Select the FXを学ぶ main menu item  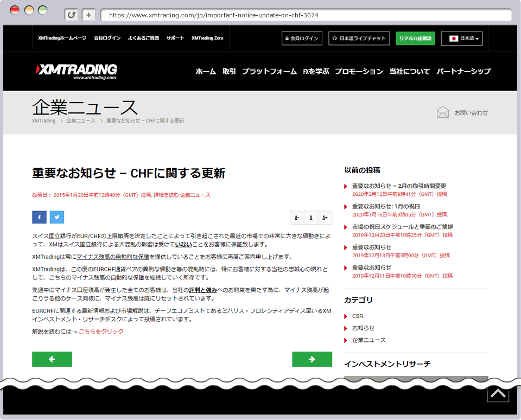316,72
